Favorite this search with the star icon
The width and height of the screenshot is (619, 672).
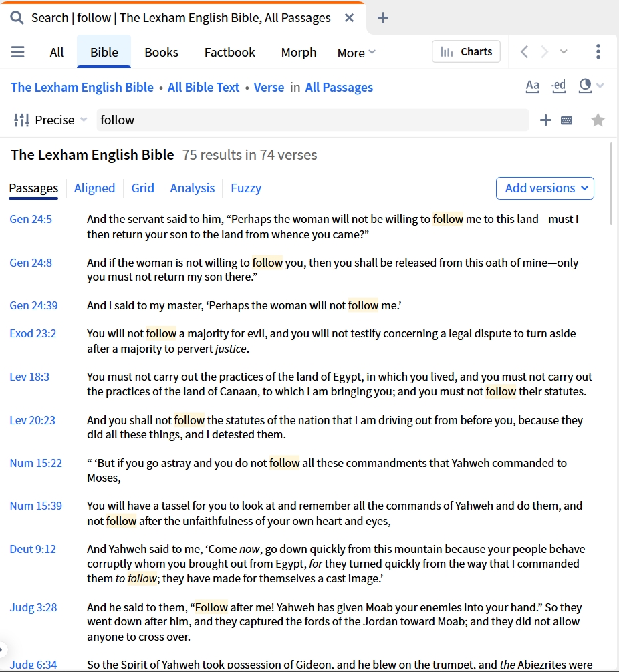[598, 120]
